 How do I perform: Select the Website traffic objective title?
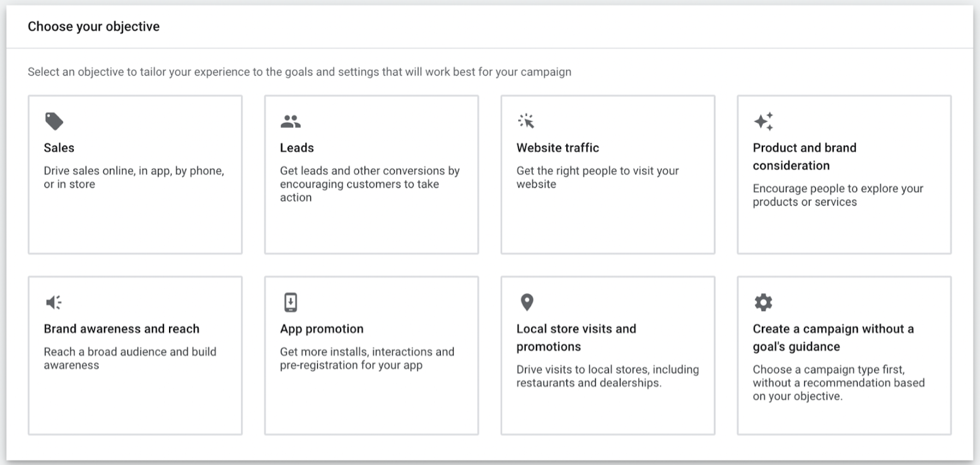[557, 148]
